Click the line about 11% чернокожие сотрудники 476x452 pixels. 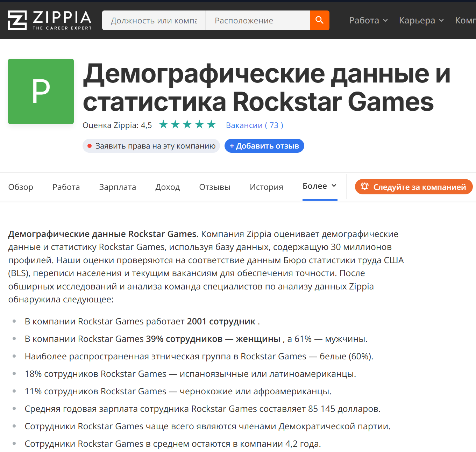(x=178, y=391)
